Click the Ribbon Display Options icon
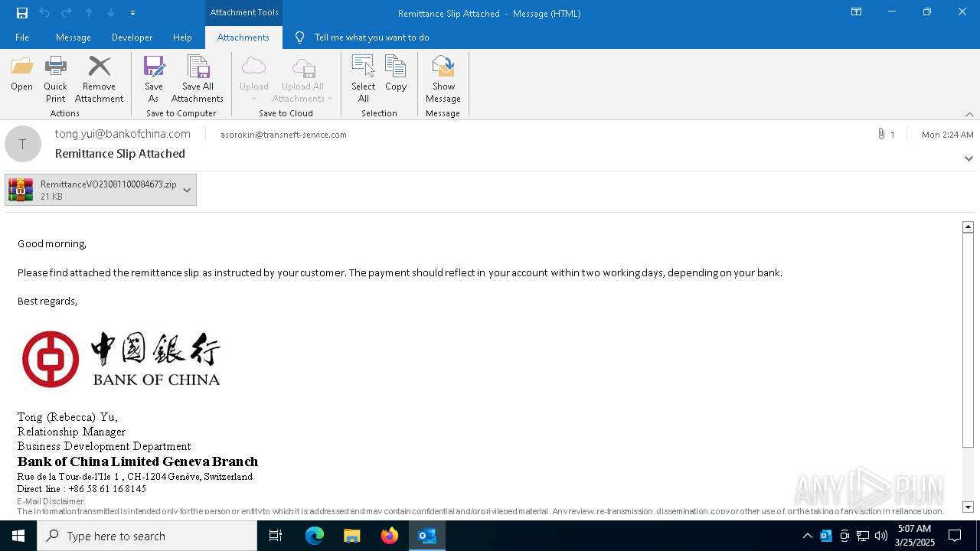The image size is (980, 551). [856, 12]
